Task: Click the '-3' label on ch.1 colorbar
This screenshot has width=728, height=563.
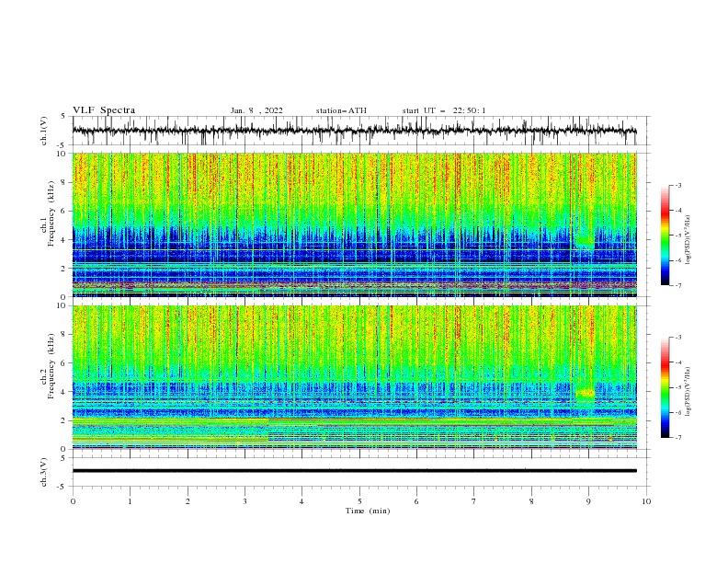Action: pos(678,186)
